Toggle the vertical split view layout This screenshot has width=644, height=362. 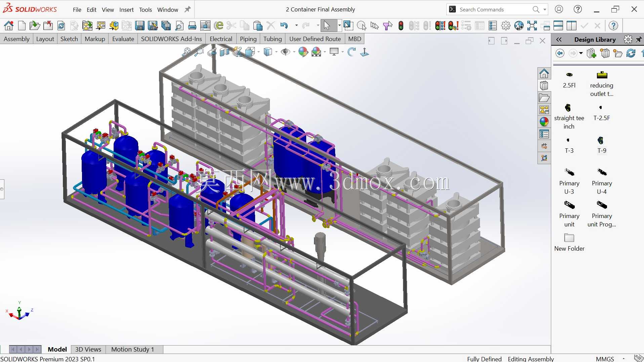pos(571,26)
